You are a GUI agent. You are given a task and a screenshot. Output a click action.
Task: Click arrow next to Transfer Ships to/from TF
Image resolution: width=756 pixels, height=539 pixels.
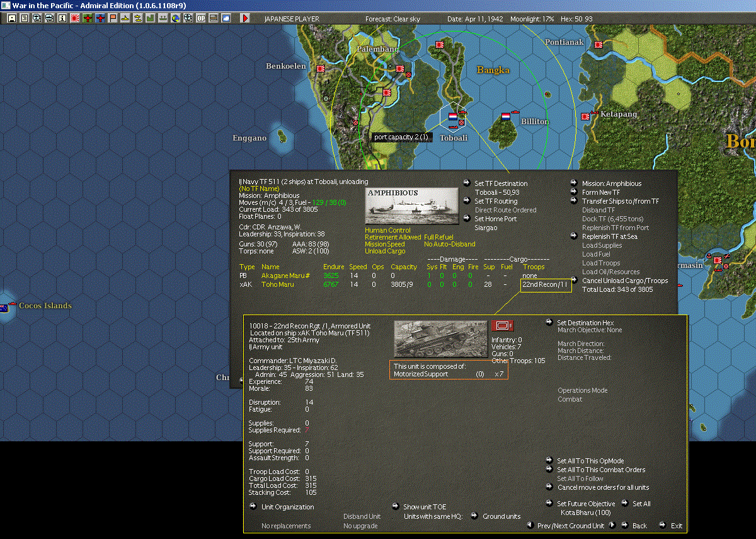pyautogui.click(x=574, y=201)
